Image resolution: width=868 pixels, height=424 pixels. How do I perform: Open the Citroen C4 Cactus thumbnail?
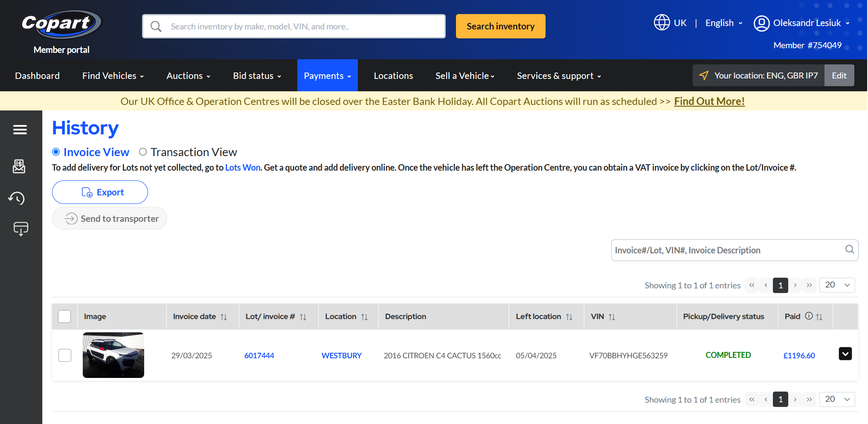(113, 355)
